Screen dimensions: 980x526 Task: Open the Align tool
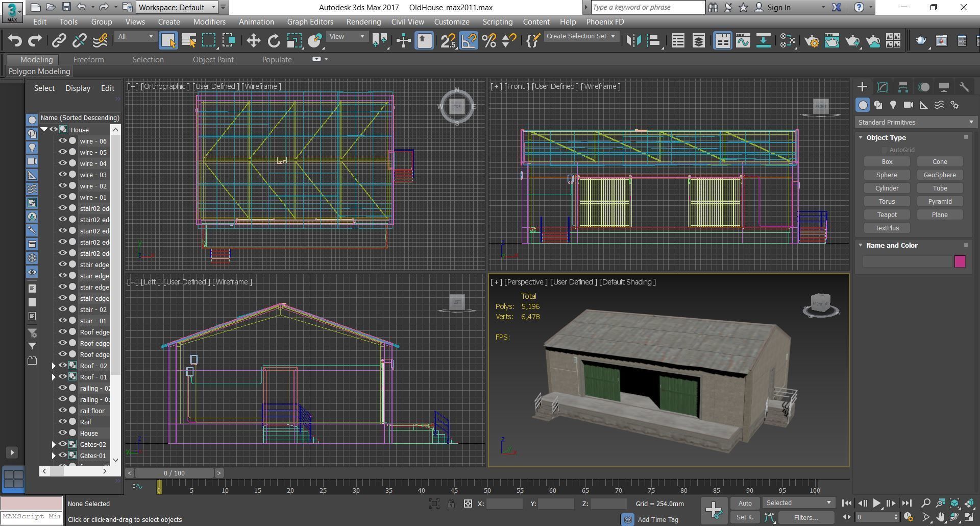[x=654, y=40]
